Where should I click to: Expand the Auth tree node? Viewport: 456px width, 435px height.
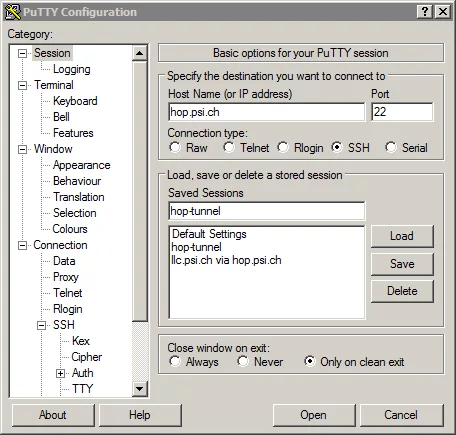pos(60,373)
